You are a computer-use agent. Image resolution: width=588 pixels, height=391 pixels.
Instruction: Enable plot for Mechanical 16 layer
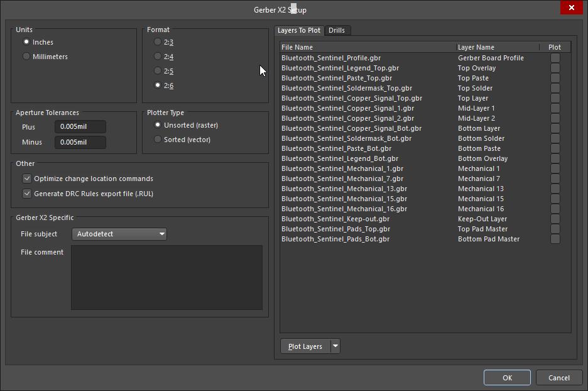pyautogui.click(x=555, y=209)
